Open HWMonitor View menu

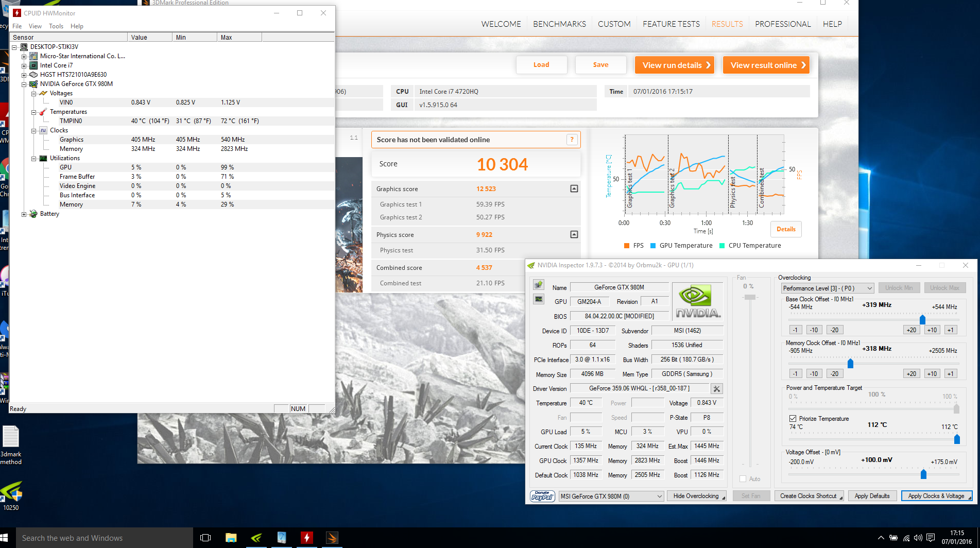(35, 26)
